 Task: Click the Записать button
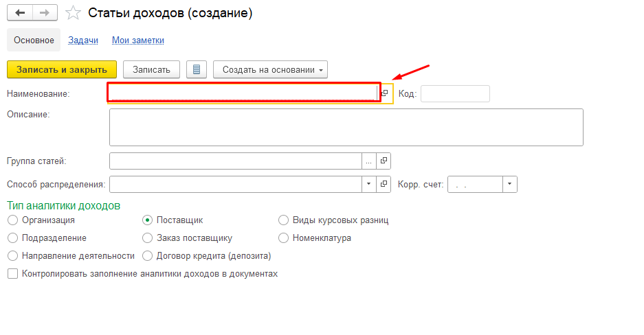pos(151,70)
